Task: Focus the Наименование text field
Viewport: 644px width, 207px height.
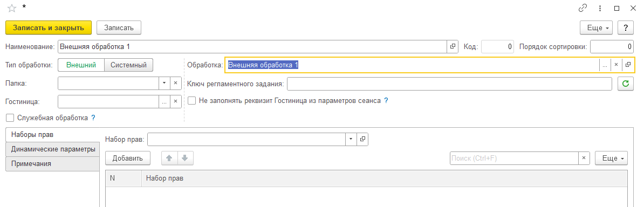Action: [252, 47]
